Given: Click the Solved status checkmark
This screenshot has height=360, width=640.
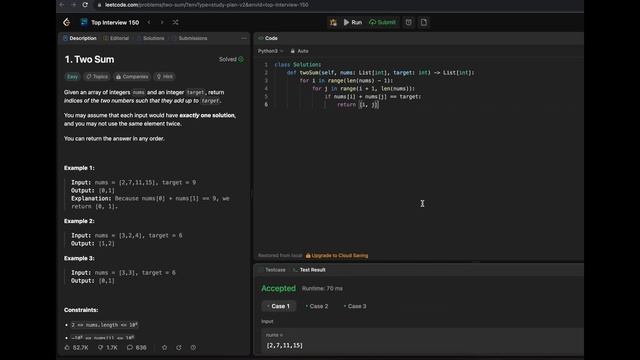Looking at the screenshot, I should [241, 59].
